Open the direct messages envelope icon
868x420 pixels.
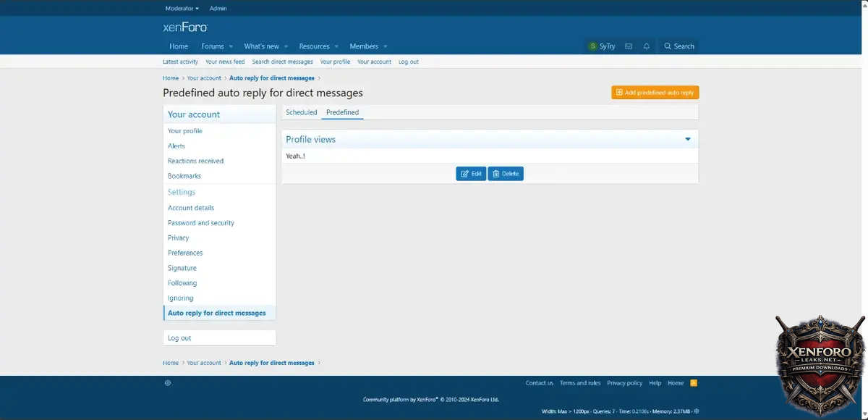pos(628,46)
